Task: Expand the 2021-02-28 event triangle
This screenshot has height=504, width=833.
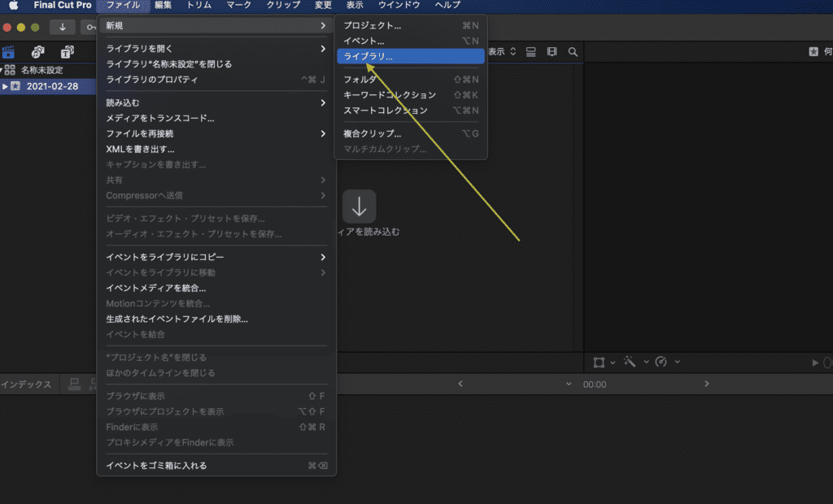Action: tap(5, 86)
